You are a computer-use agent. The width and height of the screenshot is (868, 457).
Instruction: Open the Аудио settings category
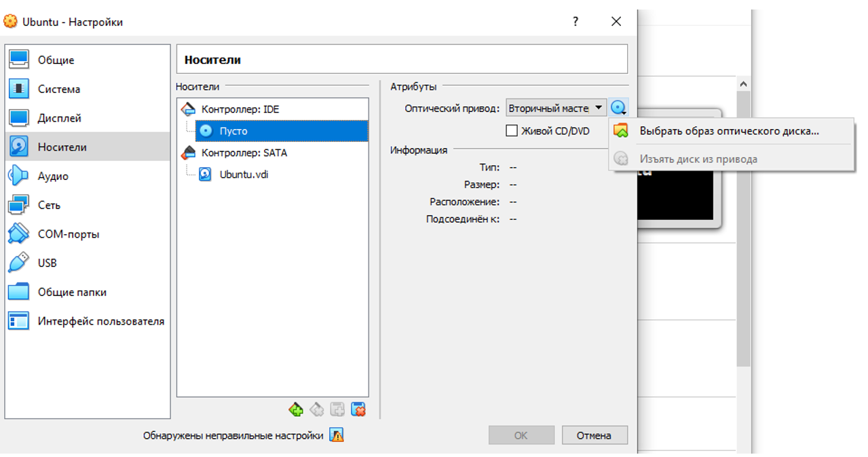(x=87, y=176)
